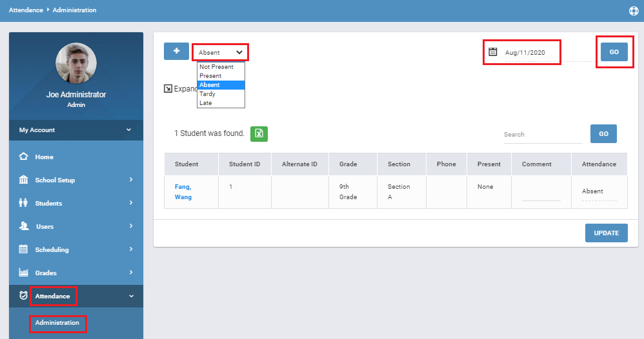Expand Scheduling submenu chevron
Screen dimensions: 644x339
[131, 249]
